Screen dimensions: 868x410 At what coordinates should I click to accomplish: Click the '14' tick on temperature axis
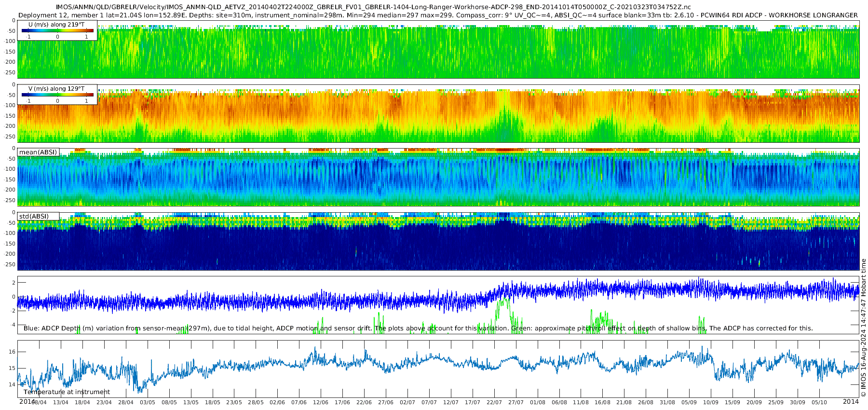13,385
